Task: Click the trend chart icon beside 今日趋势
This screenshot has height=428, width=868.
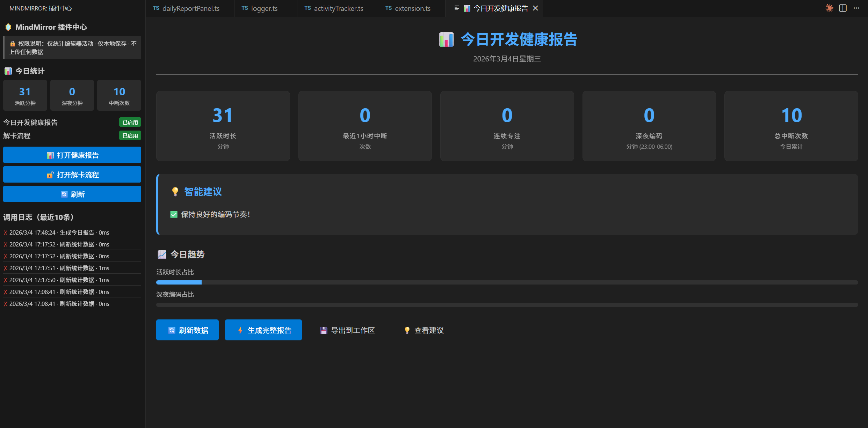Action: pyautogui.click(x=162, y=254)
